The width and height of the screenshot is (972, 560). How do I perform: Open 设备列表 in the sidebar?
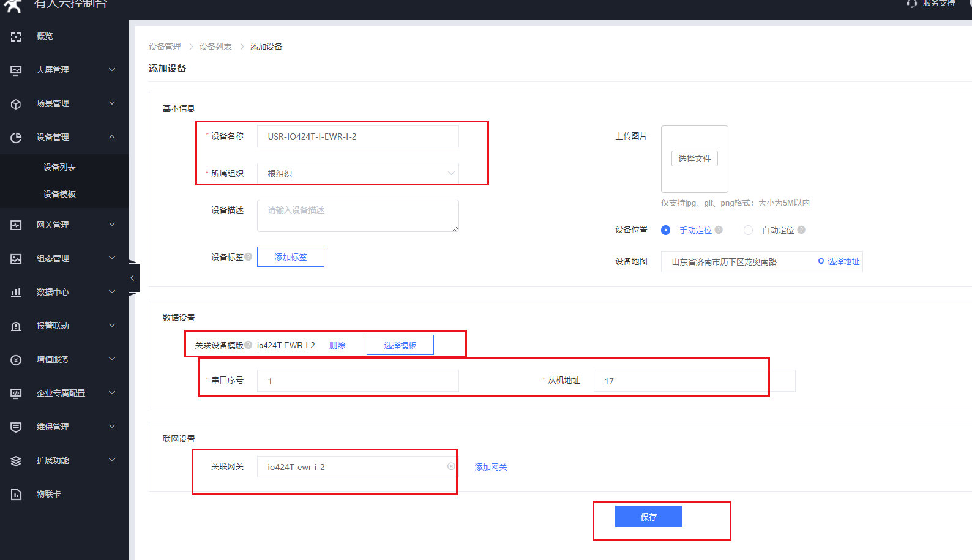point(59,167)
